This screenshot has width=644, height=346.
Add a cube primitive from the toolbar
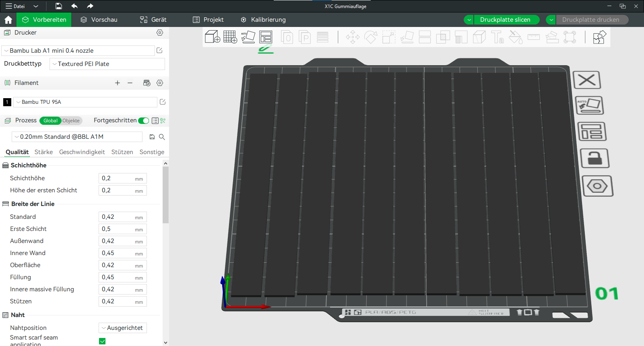coord(212,37)
